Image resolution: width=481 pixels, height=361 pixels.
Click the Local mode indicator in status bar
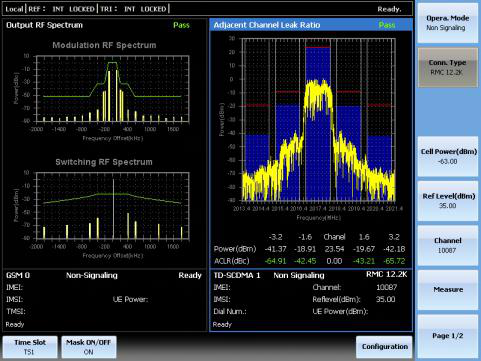pos(14,9)
